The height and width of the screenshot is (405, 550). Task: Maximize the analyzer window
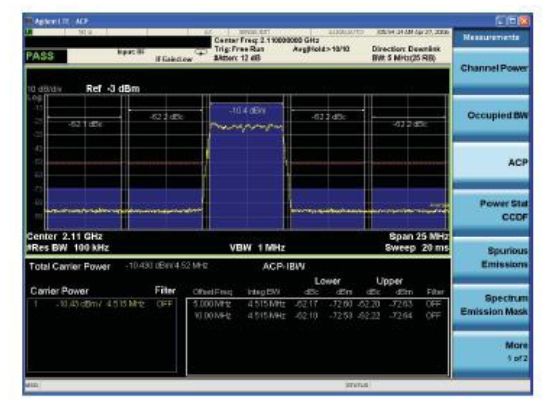click(512, 21)
